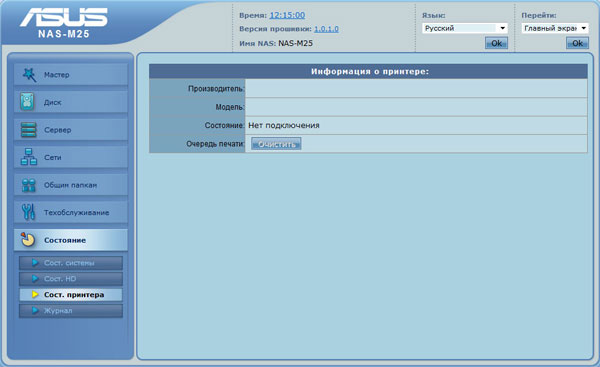The image size is (600, 367).
Task: Select the Техобслуживание wrench tools icon
Action: coord(28,212)
